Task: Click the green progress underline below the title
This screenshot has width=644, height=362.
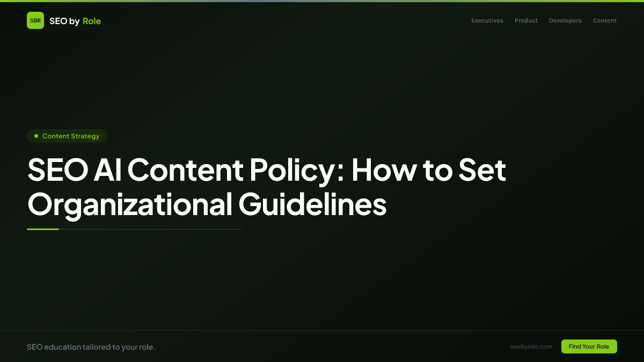Action: pos(43,229)
